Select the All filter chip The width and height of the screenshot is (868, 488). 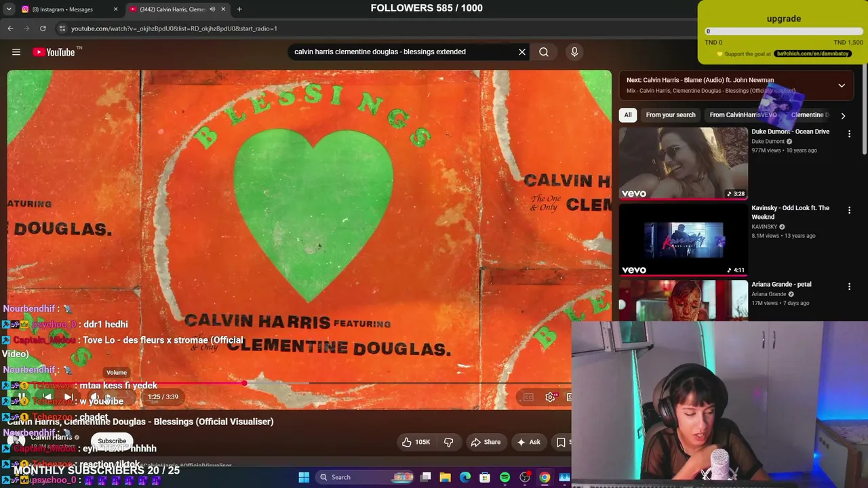628,115
